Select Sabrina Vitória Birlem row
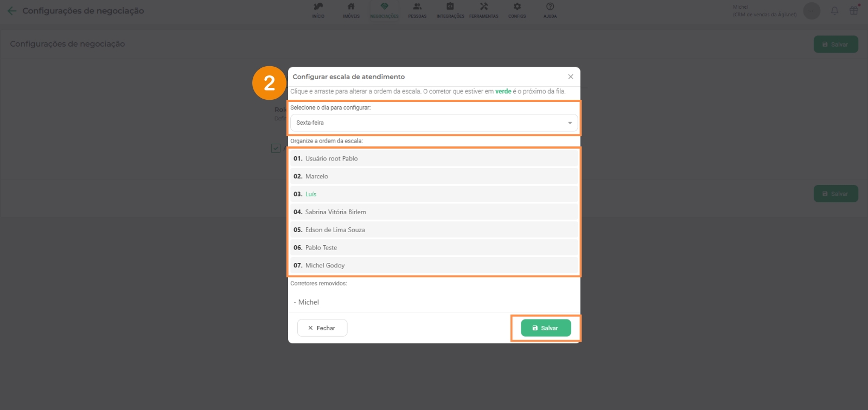This screenshot has height=410, width=868. (x=335, y=212)
